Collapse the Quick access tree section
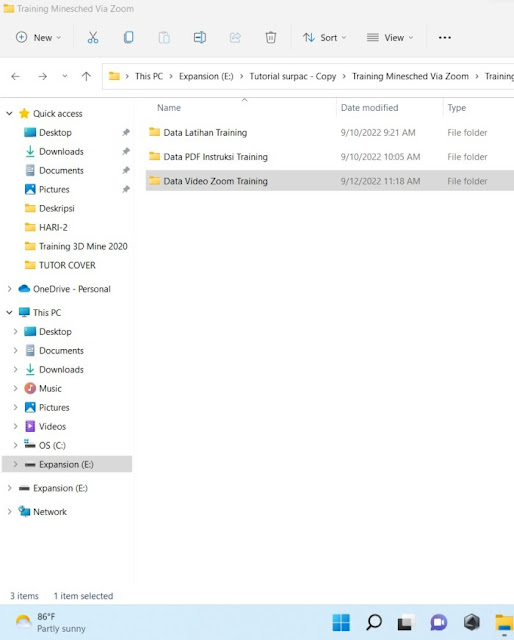Viewport: 514px width, 640px height. pyautogui.click(x=9, y=113)
